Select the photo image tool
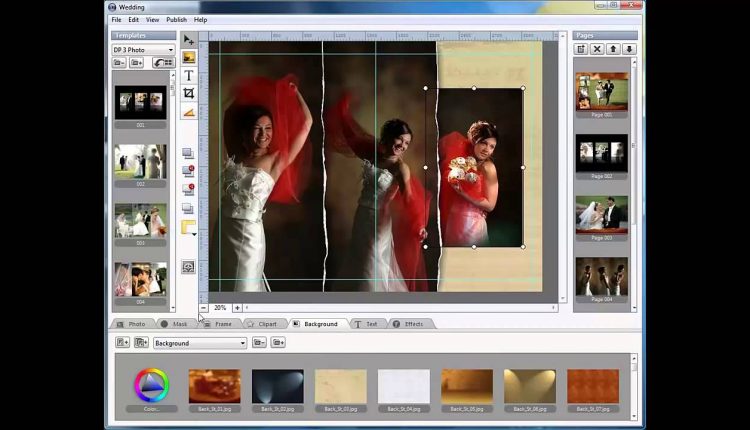Screen dimensions: 750x430 click(188, 57)
